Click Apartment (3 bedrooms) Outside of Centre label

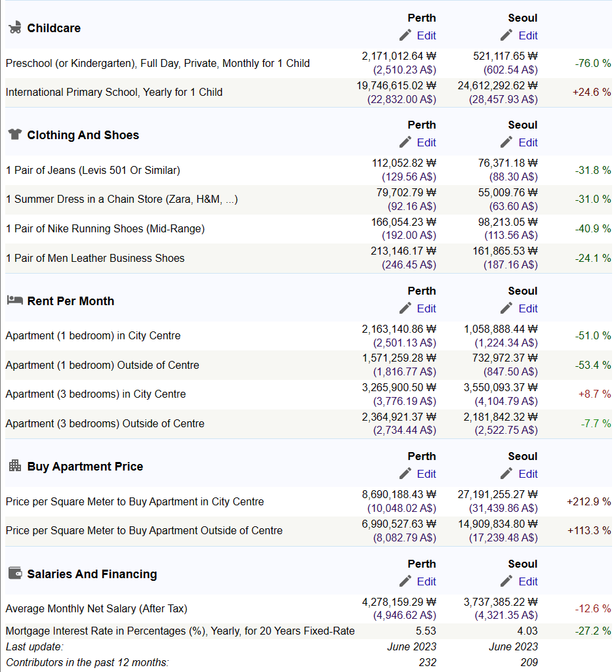pyautogui.click(x=105, y=423)
